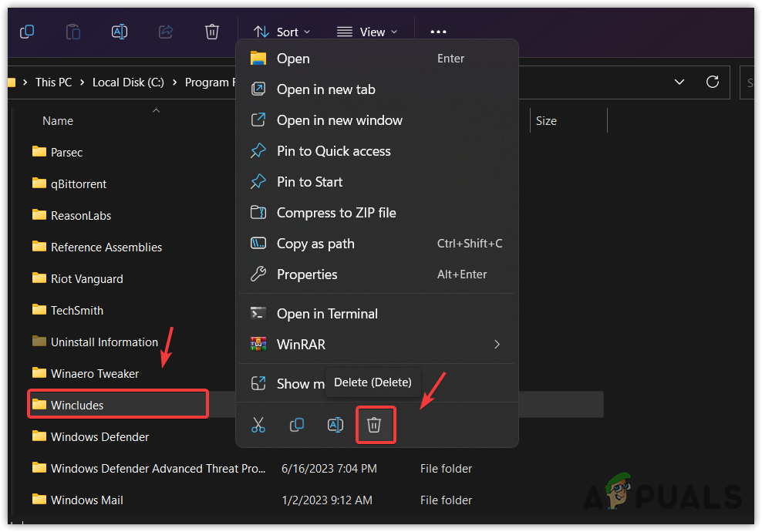The height and width of the screenshot is (532, 762).
Task: Select the ReasonLabs folder
Action: [x=71, y=215]
